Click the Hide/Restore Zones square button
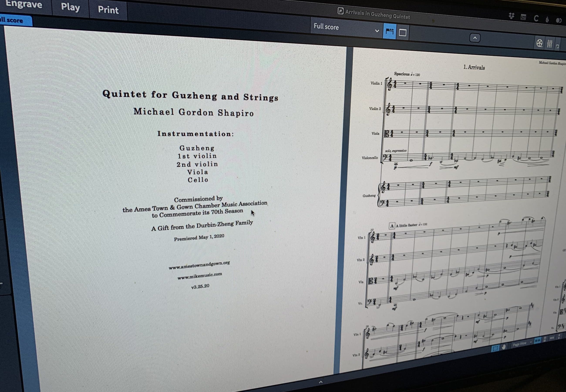 [403, 33]
